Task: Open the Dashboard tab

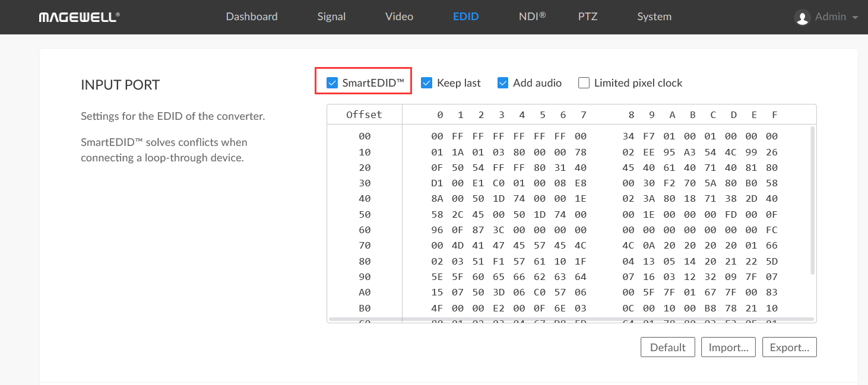Action: 252,17
